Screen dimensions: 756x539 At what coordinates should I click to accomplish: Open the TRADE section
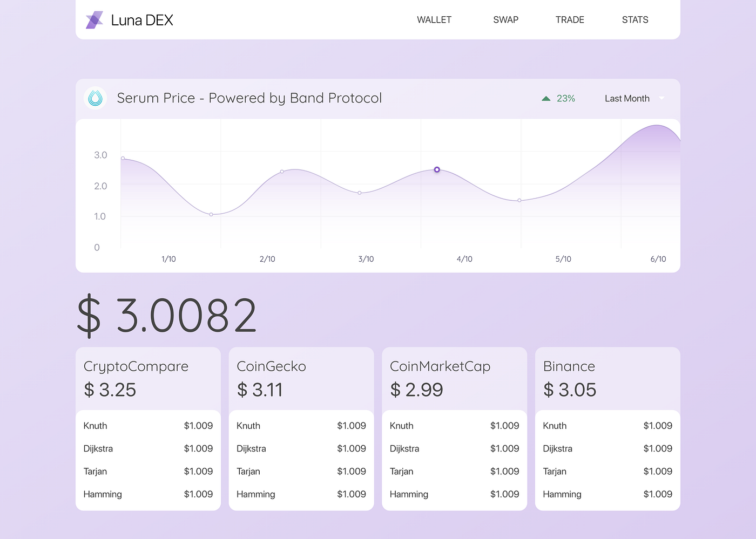[570, 19]
